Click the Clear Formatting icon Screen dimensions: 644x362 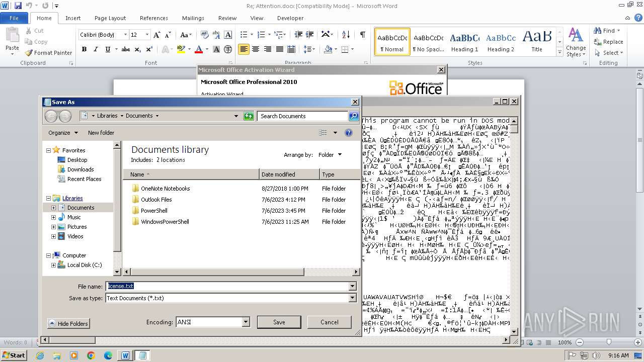204,35
